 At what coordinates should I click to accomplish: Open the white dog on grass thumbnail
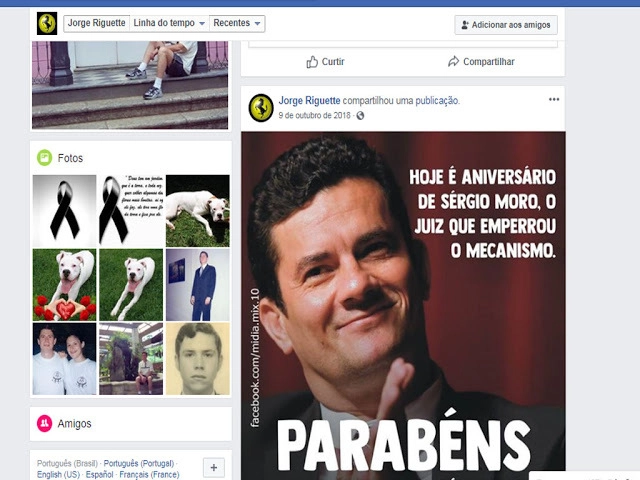coord(197,210)
